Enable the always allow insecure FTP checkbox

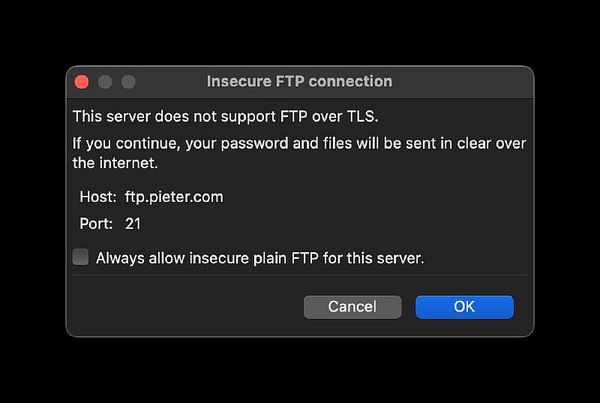[81, 257]
